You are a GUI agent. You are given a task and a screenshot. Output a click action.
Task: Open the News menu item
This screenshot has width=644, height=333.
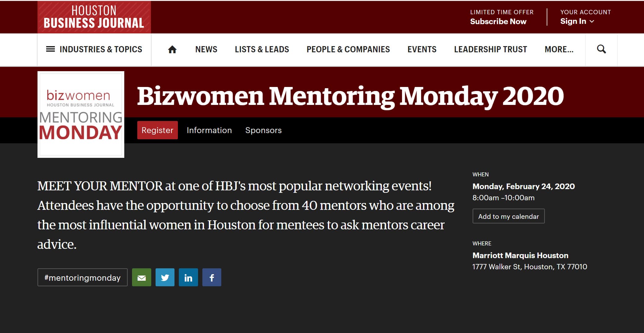[206, 50]
